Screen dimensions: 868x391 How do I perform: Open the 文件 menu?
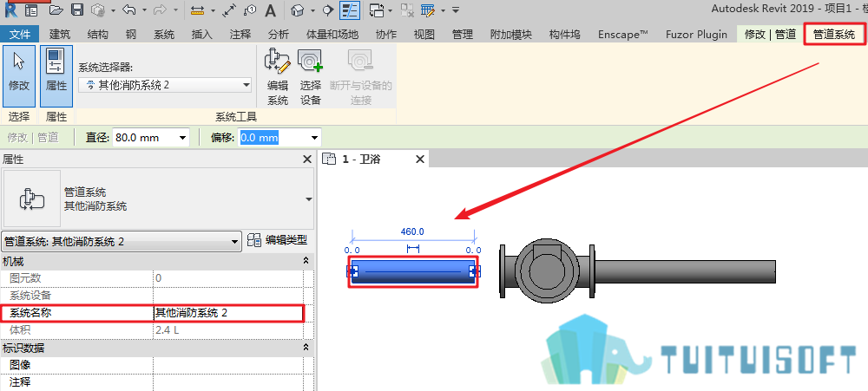tap(19, 35)
